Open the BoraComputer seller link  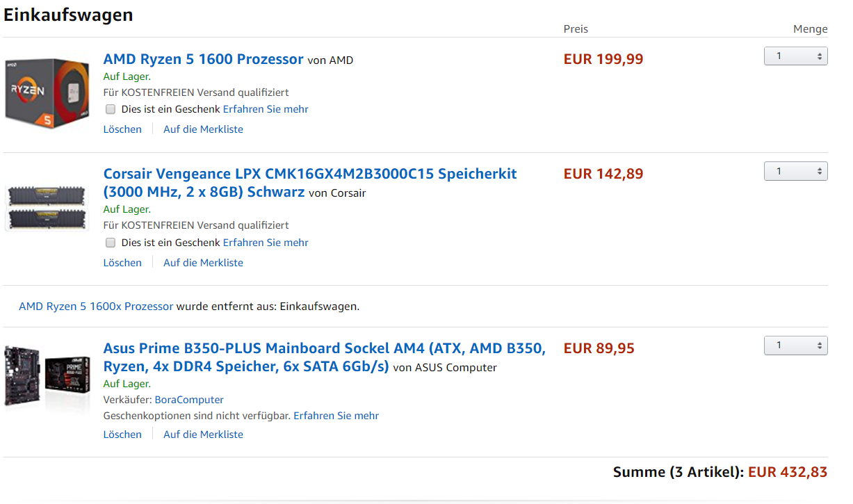click(x=189, y=400)
